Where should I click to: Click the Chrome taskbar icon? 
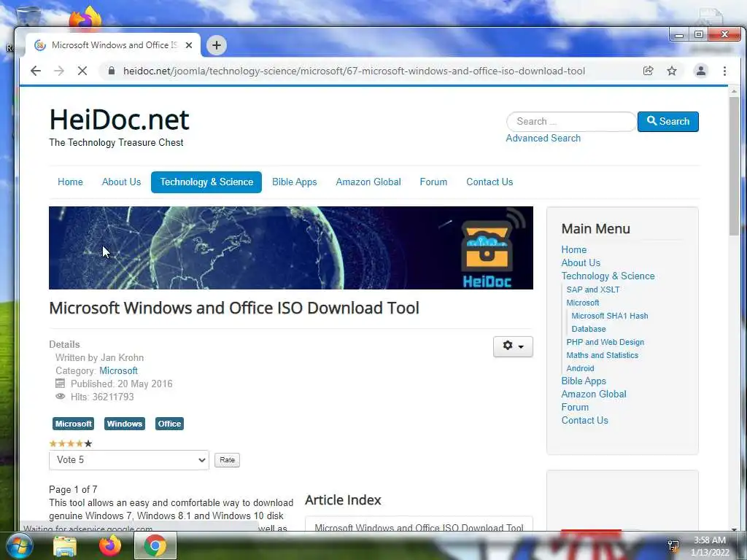pos(155,546)
